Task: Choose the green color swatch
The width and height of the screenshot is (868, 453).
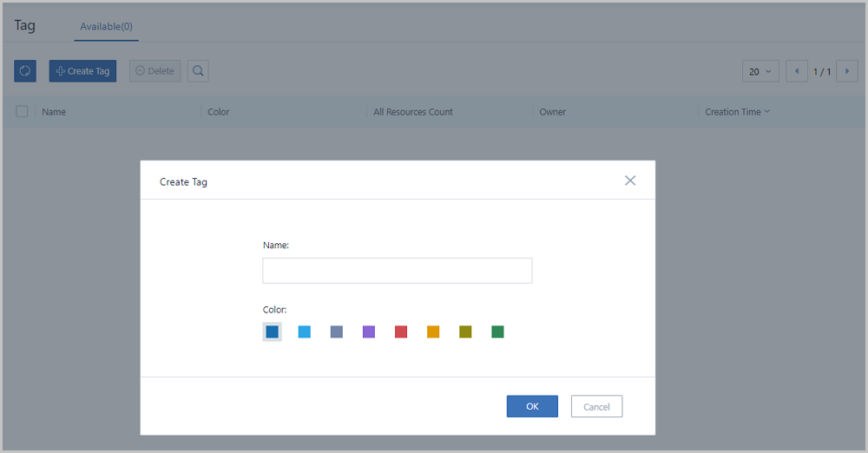Action: coord(497,332)
